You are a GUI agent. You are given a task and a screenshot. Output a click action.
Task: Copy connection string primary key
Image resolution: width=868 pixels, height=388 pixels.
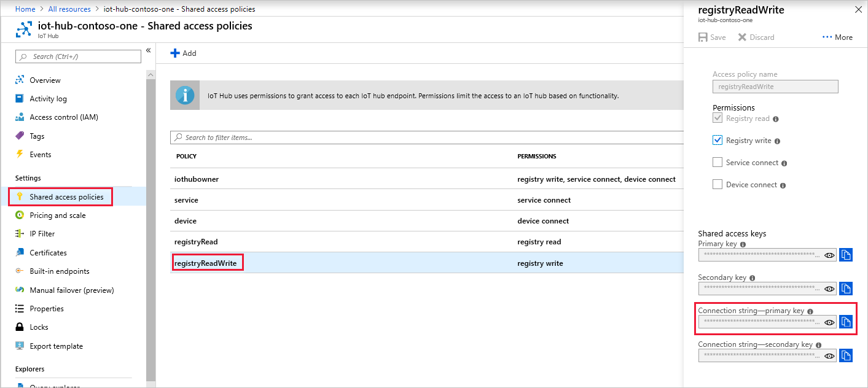pos(846,322)
